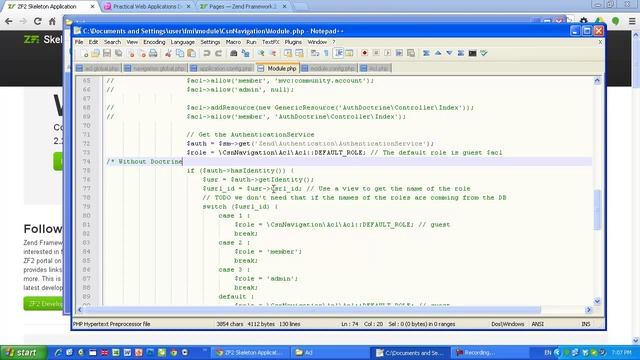The width and height of the screenshot is (640, 360).
Task: Toggle the Show indent guide icon
Action: (338, 53)
